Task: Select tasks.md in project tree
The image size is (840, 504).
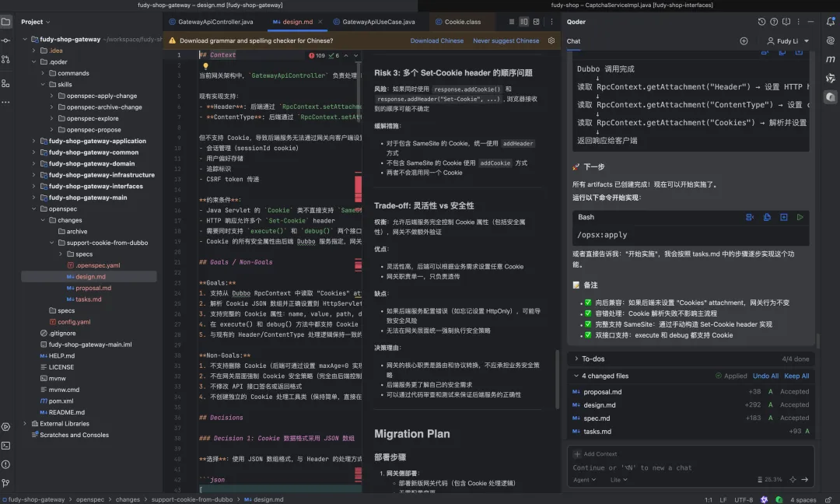Action: click(x=89, y=299)
